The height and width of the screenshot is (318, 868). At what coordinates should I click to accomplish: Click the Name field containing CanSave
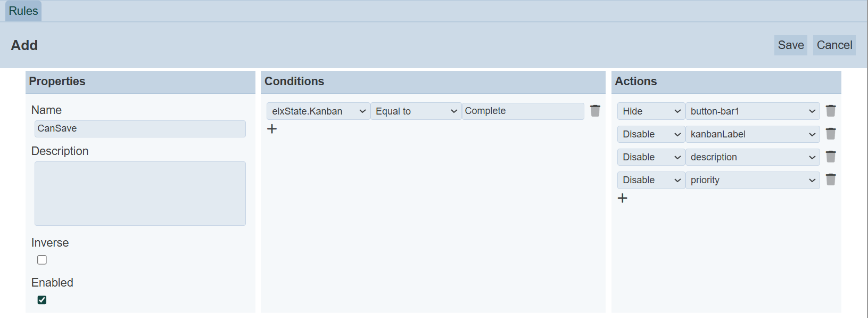[x=140, y=129]
